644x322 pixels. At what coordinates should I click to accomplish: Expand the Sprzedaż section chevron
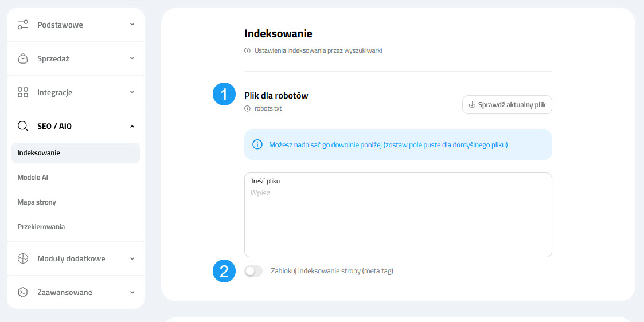tap(132, 58)
